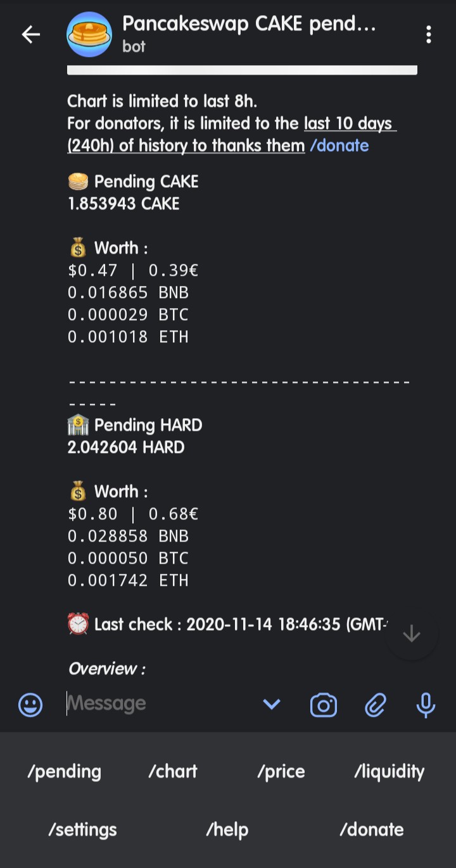456x868 pixels.
Task: Send the /help command
Action: [227, 829]
